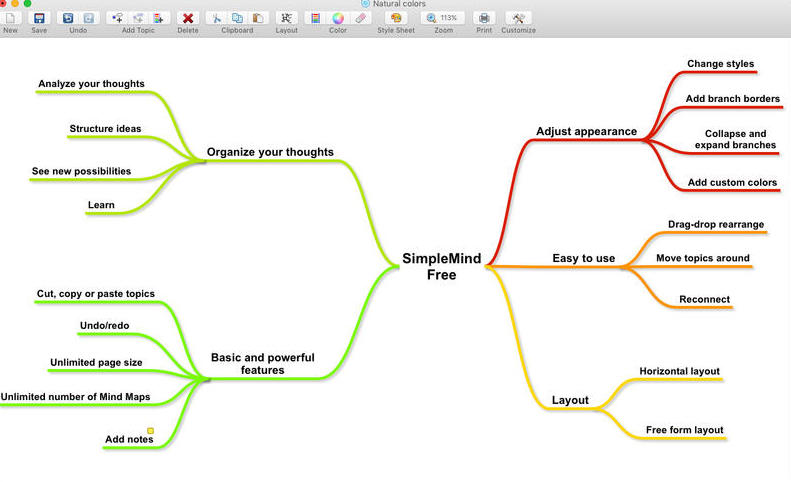The height and width of the screenshot is (482, 791).
Task: Cut selection with the scissors icon
Action: [216, 18]
